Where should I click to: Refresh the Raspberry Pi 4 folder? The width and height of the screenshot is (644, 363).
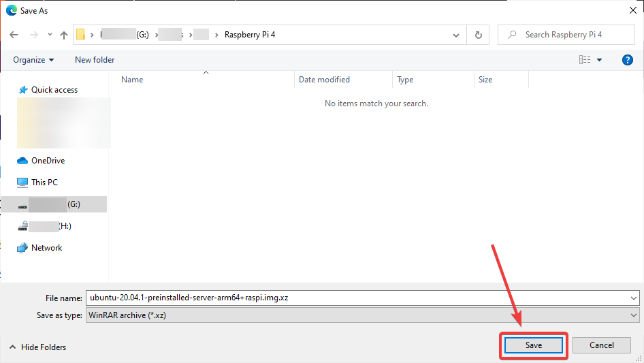point(478,35)
